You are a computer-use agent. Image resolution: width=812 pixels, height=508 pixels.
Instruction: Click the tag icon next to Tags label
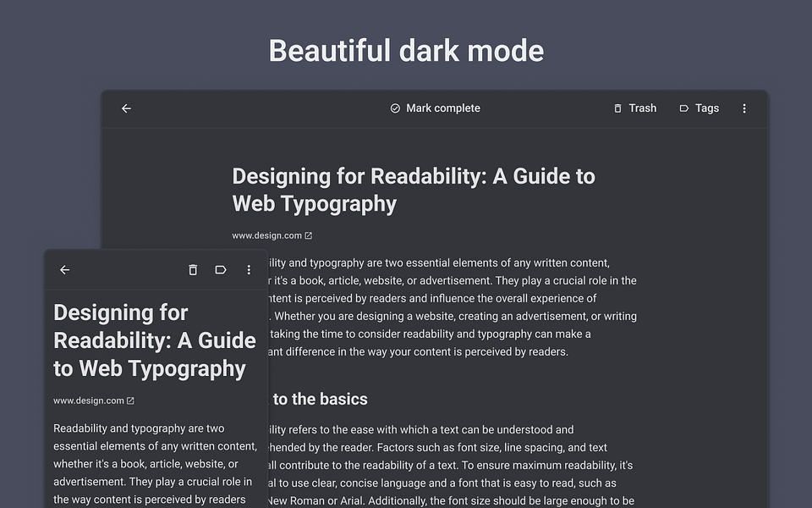(x=684, y=108)
